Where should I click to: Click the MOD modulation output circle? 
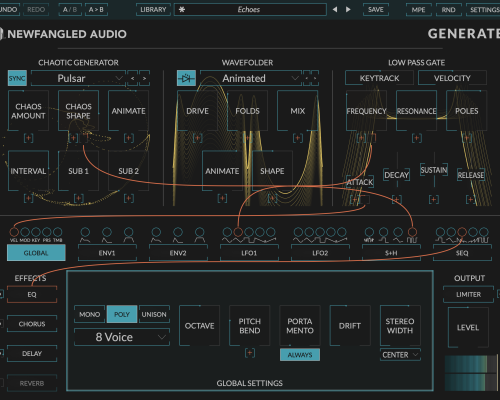[x=25, y=232]
